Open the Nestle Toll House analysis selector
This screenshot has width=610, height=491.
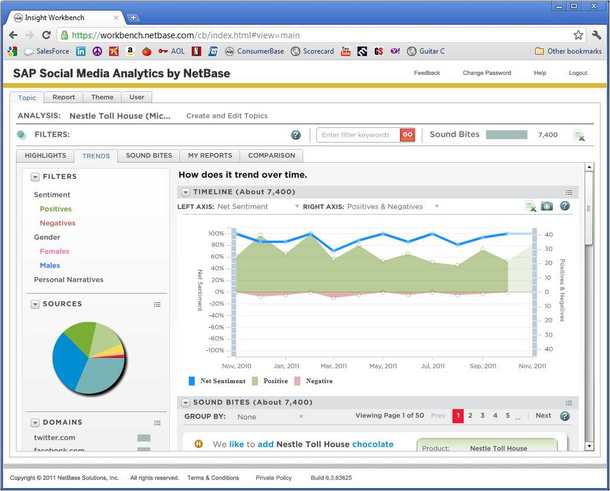click(x=120, y=116)
